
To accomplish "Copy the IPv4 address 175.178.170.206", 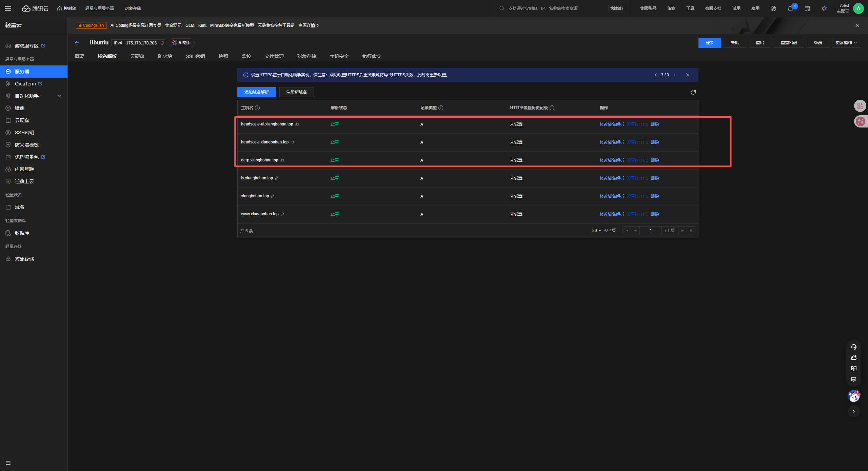I will point(162,43).
